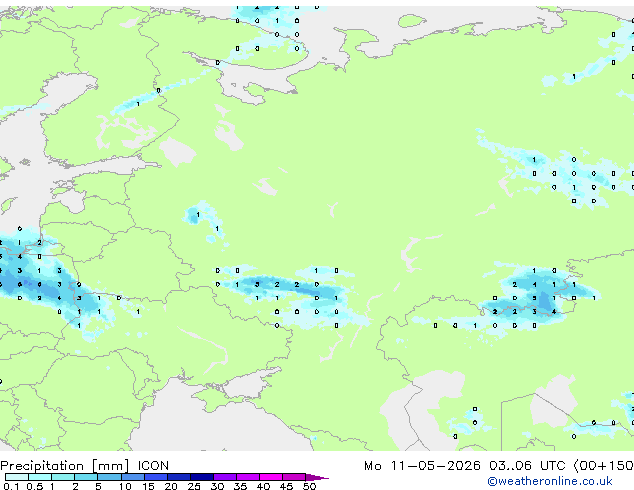Pick the magenta swatch between 40 and 45
This screenshot has height=490, width=634.
271,477
